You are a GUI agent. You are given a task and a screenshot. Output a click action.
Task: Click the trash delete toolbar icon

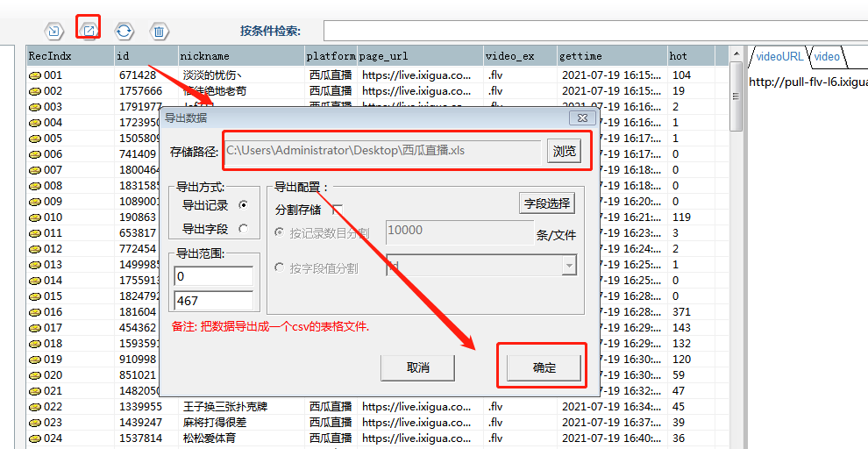point(159,31)
